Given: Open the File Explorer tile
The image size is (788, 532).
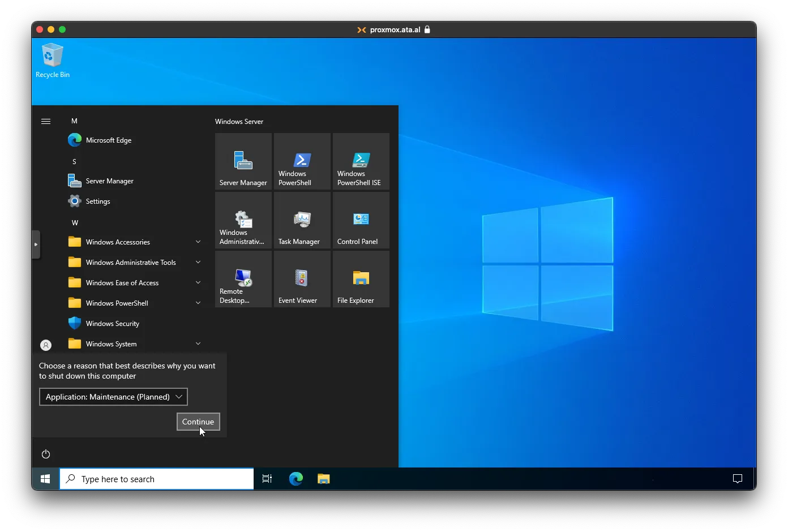Looking at the screenshot, I should [x=361, y=279].
